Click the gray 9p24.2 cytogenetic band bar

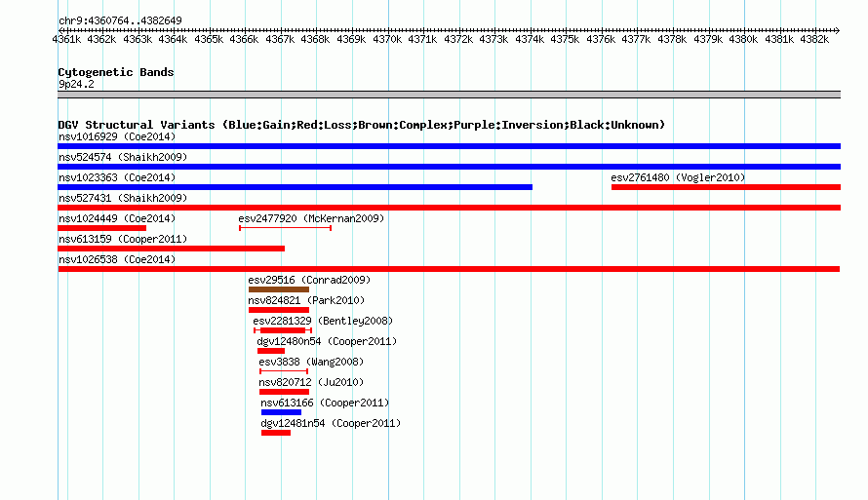coord(449,95)
